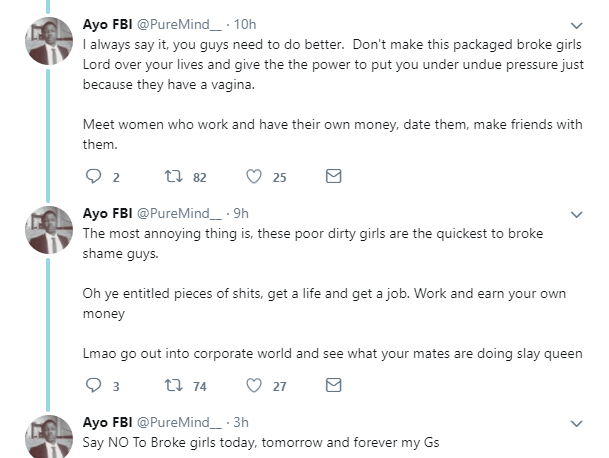
Task: Click the avatar beside the 3h tweet
Action: point(47,438)
